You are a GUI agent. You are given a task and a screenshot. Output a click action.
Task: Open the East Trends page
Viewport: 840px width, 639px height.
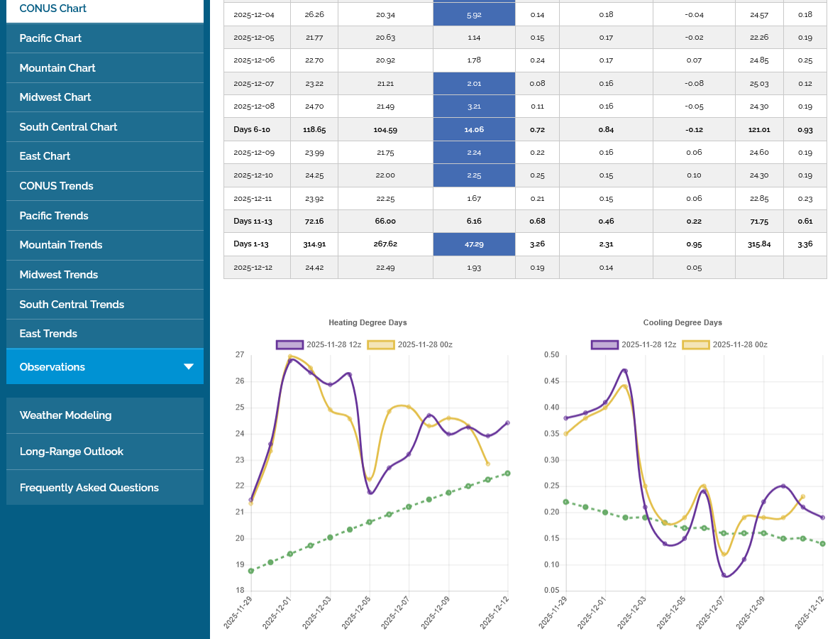click(48, 334)
